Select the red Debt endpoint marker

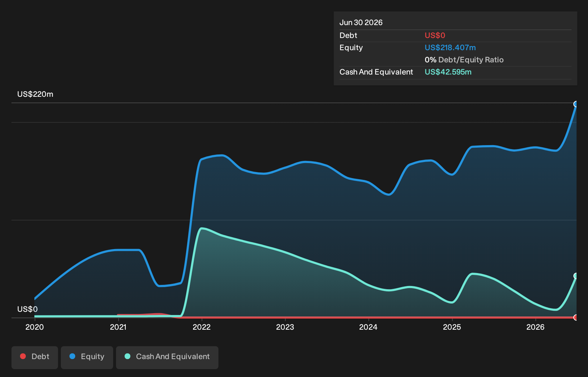pyautogui.click(x=576, y=318)
